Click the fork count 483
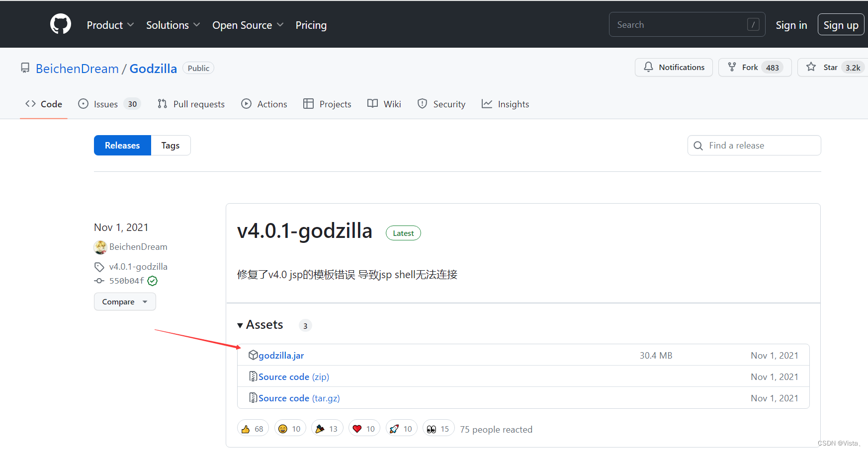The height and width of the screenshot is (451, 868). coord(772,68)
